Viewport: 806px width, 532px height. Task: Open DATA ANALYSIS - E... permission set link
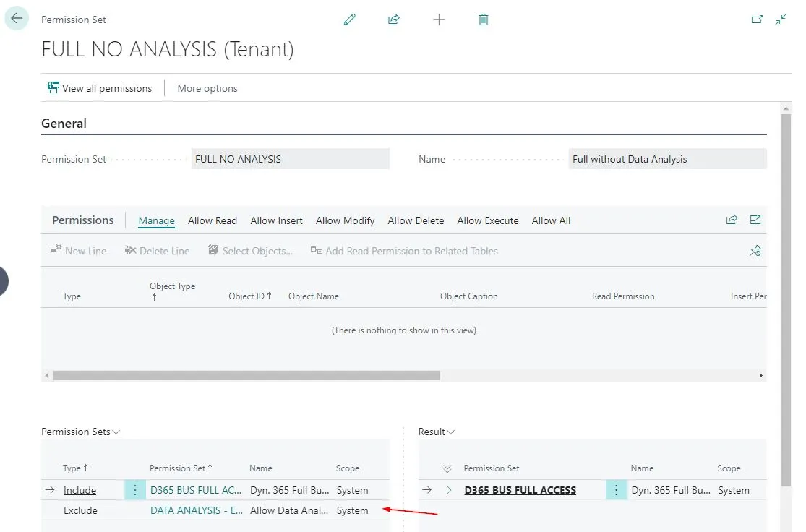(x=197, y=510)
